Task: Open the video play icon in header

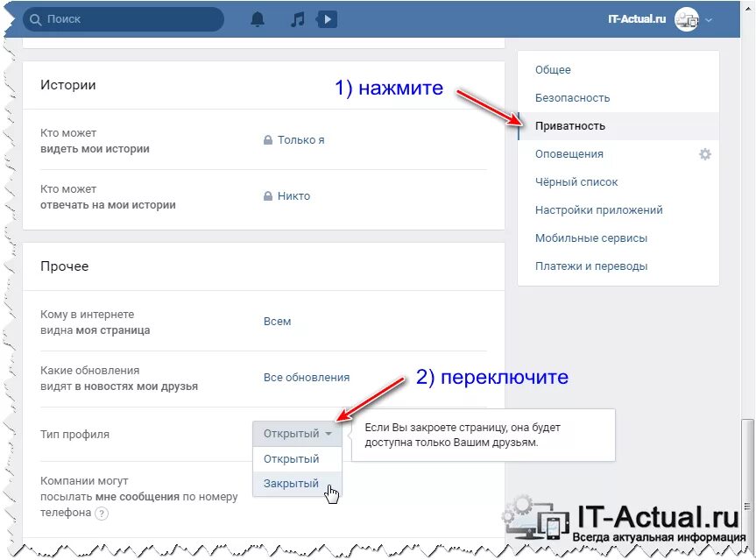Action: pyautogui.click(x=327, y=19)
